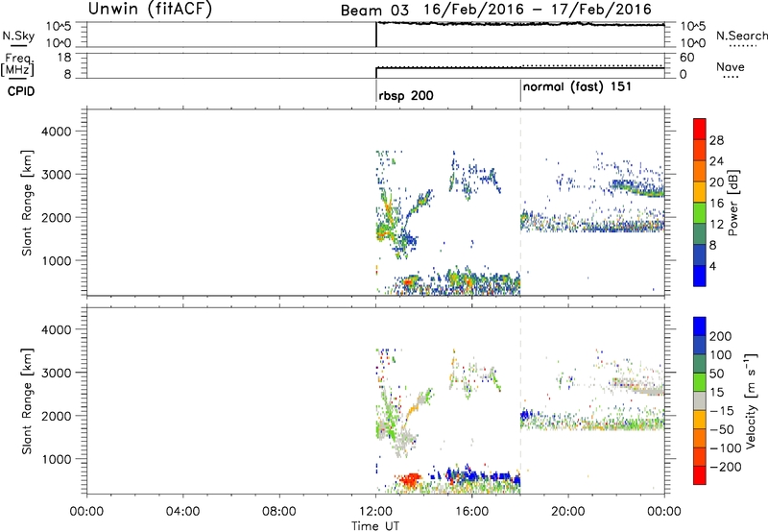Click the '−50' tick on Velocity color bar

pos(722,429)
